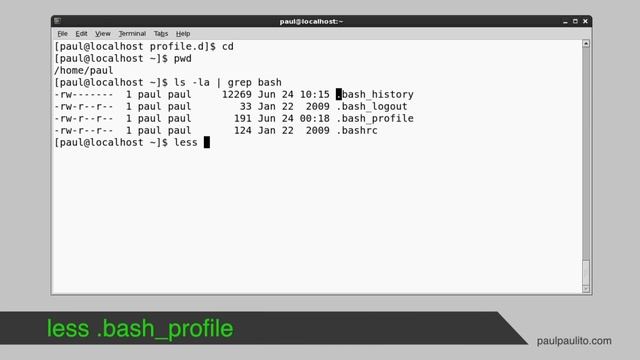Close the paul@localhost terminal window

pyautogui.click(x=585, y=21)
